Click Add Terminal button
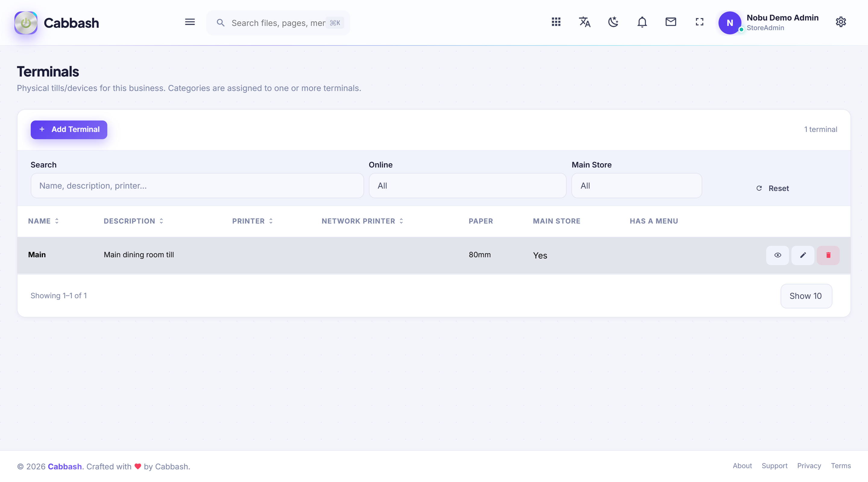This screenshot has width=868, height=482. pos(69,130)
